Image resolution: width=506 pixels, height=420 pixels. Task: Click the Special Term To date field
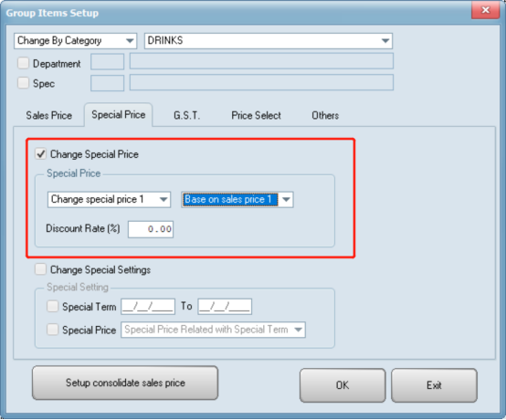point(225,307)
